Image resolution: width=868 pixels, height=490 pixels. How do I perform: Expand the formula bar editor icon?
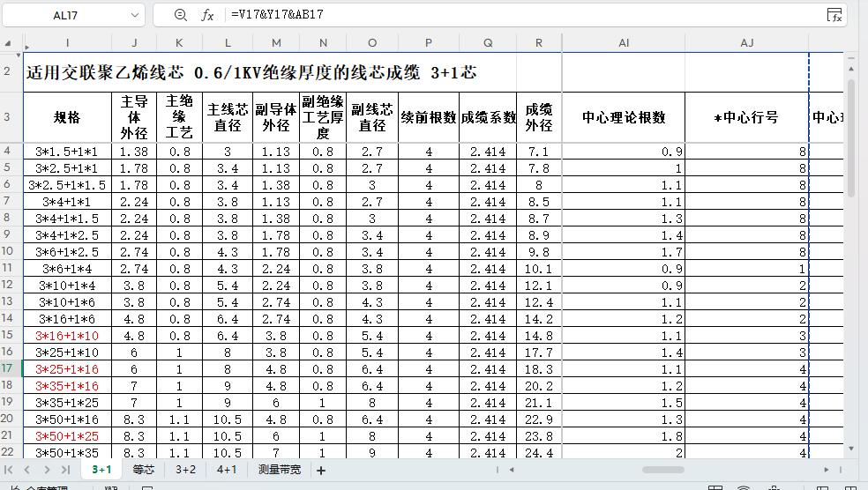coord(834,15)
